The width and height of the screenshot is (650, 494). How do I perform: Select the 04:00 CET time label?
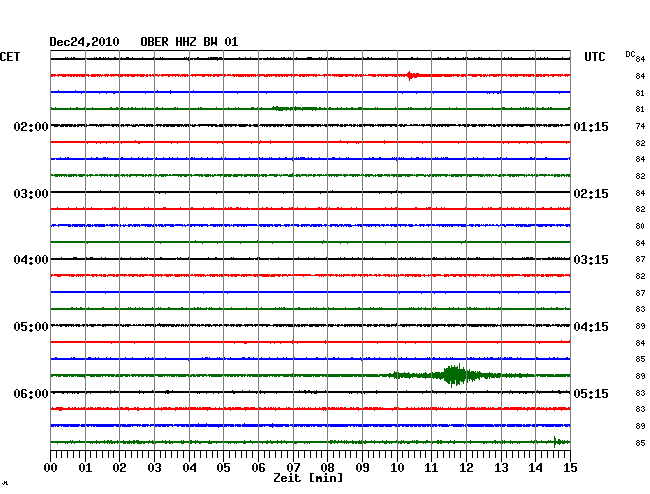pos(31,260)
